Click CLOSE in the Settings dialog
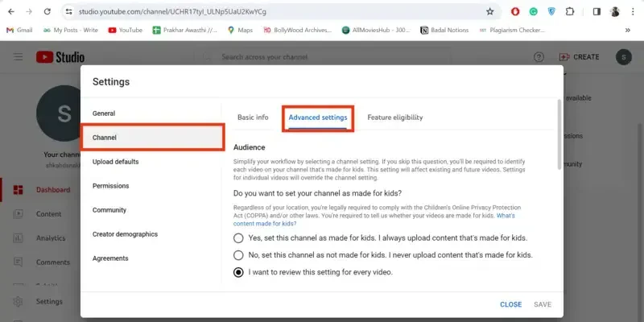 point(511,304)
